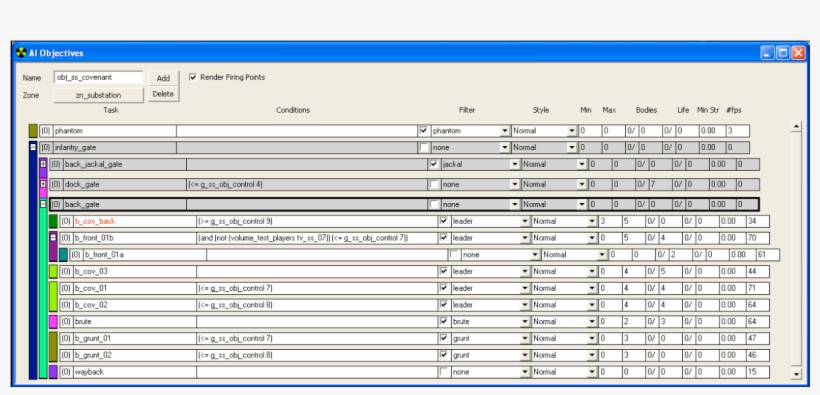The image size is (820, 395).
Task: Select the infantry_gate task name
Action: 115,148
